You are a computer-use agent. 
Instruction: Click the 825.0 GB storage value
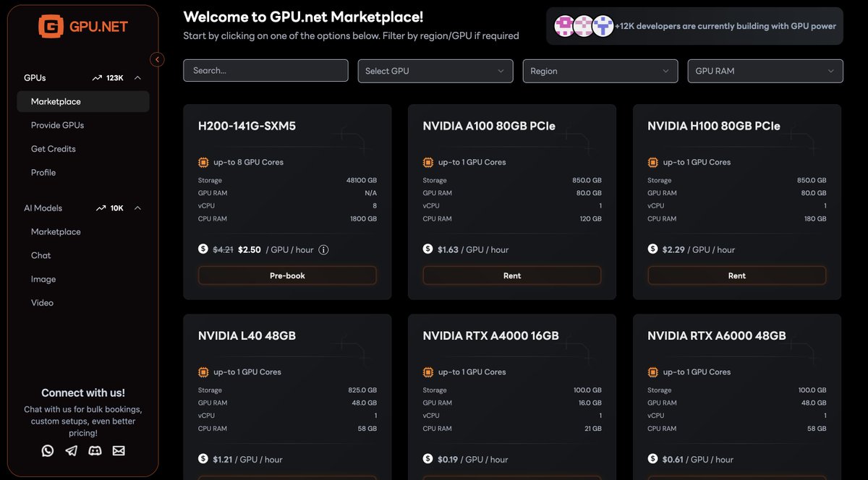[362, 390]
